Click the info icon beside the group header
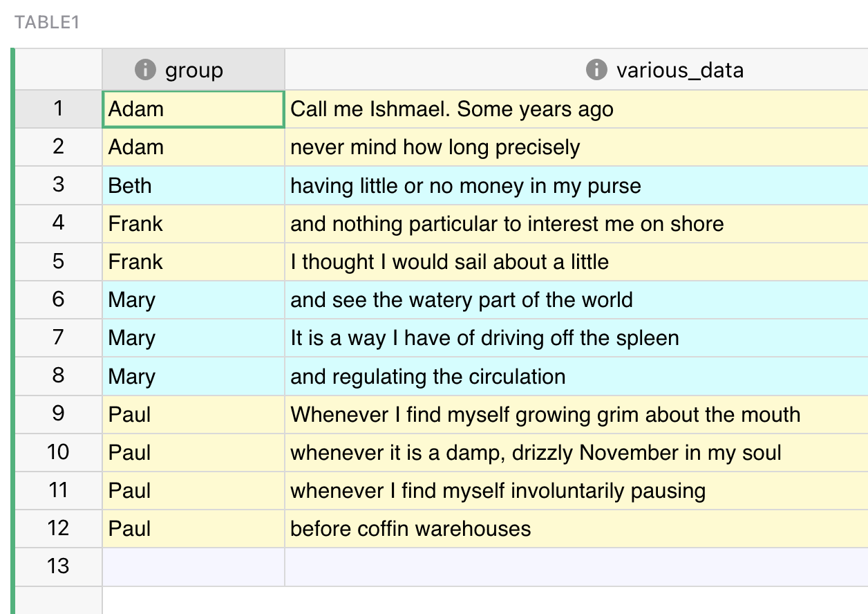 [146, 70]
